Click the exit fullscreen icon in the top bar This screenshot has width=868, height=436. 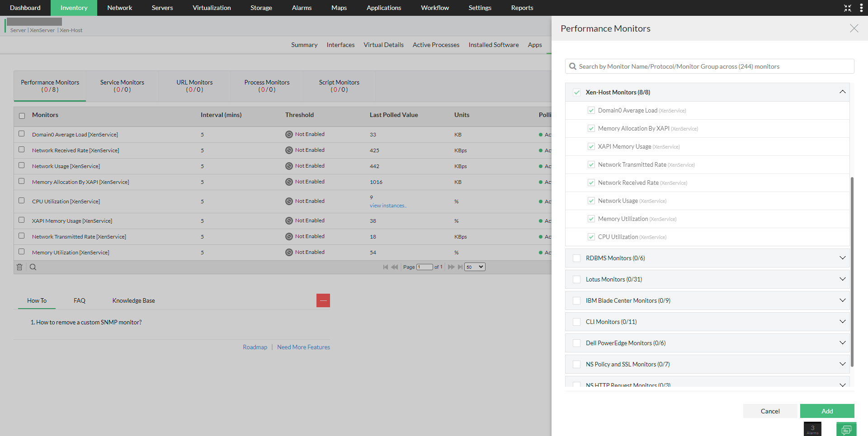coord(848,8)
